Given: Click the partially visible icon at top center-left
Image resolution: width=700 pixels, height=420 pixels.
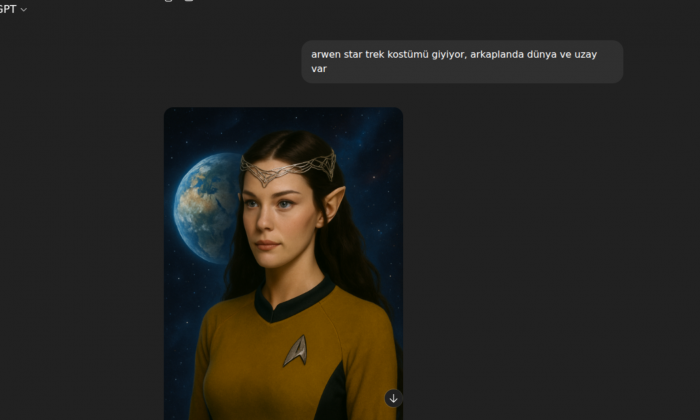Looking at the screenshot, I should coord(168,1).
